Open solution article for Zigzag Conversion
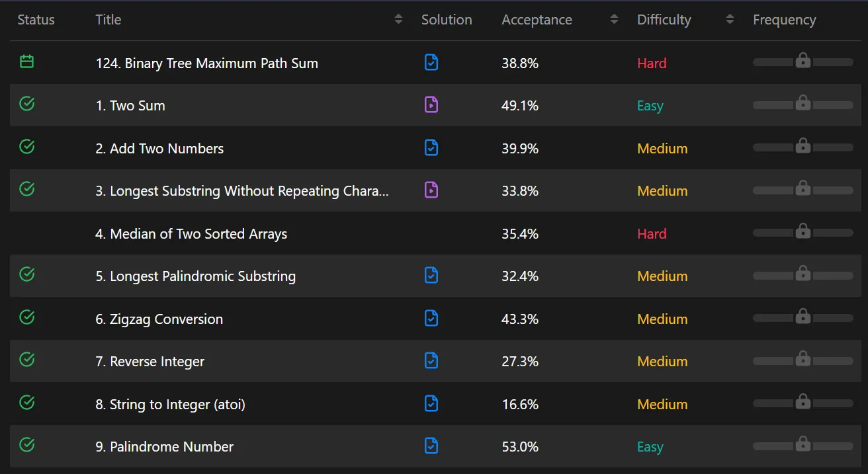 [x=431, y=318]
